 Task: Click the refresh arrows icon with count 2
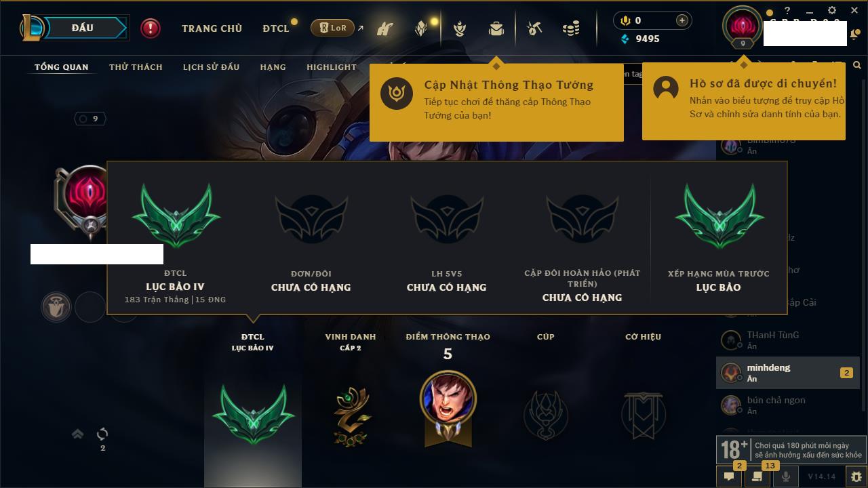tap(102, 434)
